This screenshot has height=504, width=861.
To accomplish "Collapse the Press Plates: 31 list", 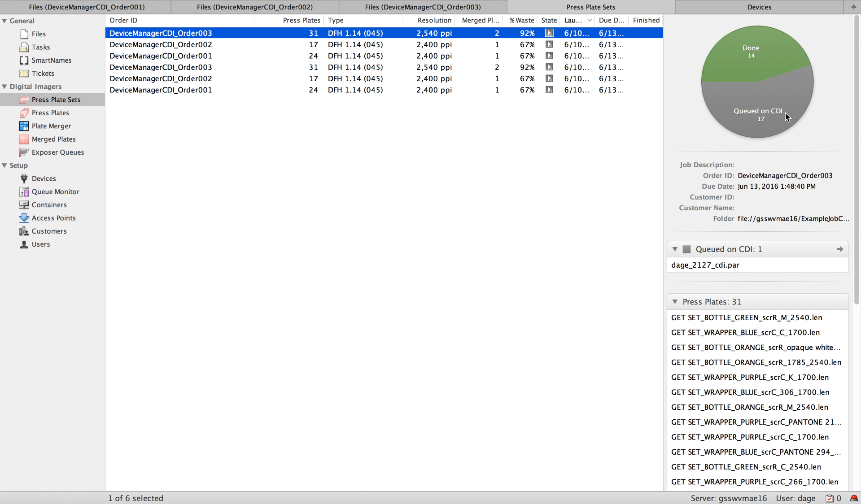I will pos(675,302).
